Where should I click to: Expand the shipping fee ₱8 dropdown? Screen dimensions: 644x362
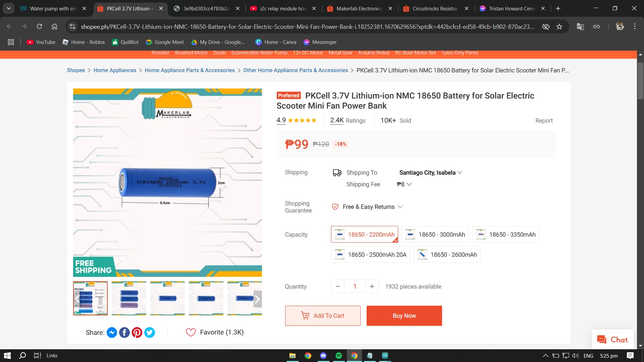click(x=404, y=184)
